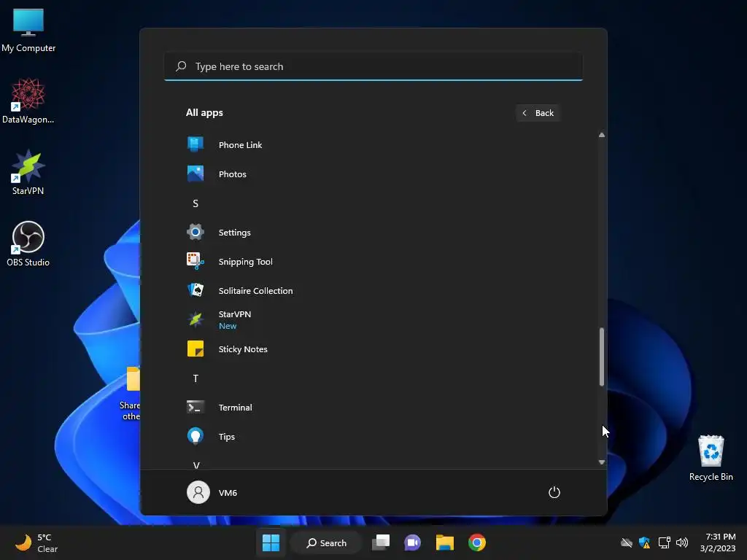Image resolution: width=747 pixels, height=560 pixels.
Task: Select DataWagon desktop shortcut
Action: point(28,101)
